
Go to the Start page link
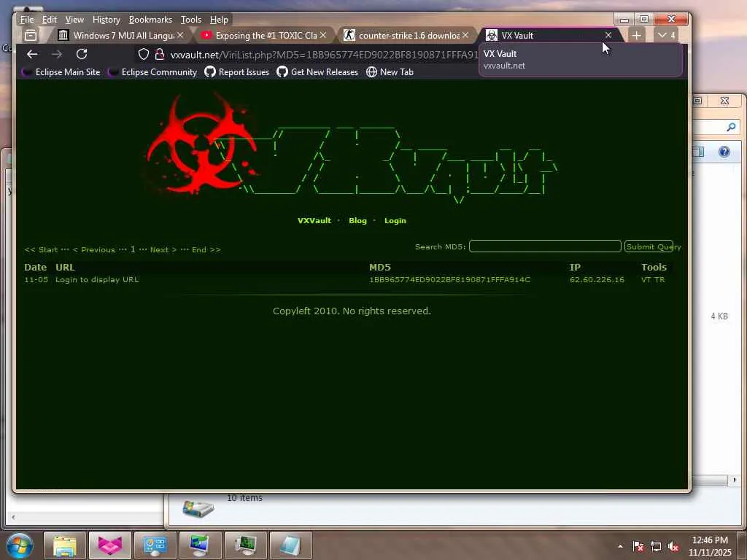tap(41, 249)
